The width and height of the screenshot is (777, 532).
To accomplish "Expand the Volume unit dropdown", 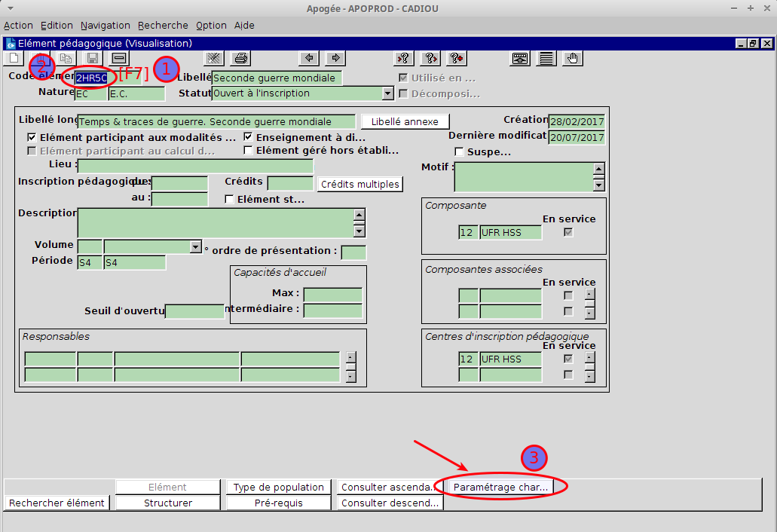I will [196, 246].
